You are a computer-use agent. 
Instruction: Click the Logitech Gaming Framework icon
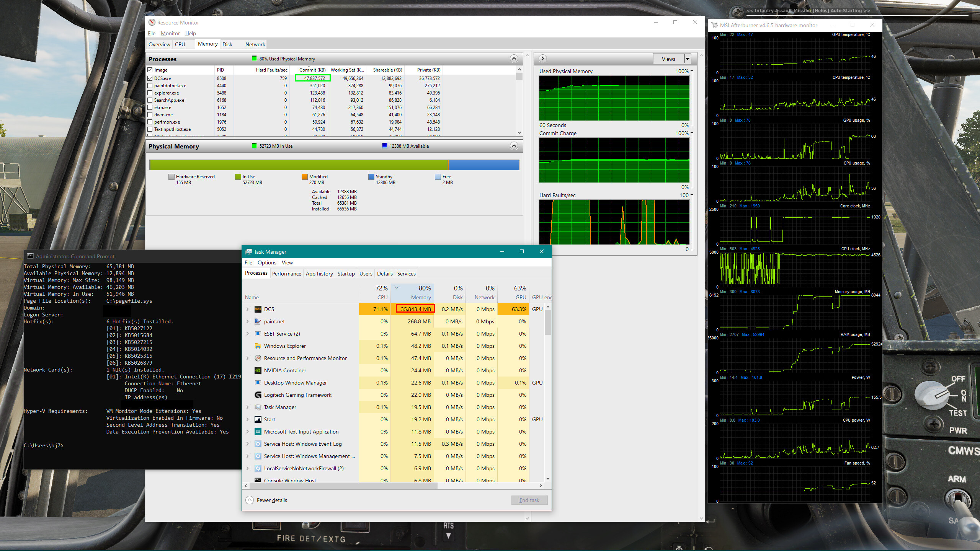click(x=258, y=395)
